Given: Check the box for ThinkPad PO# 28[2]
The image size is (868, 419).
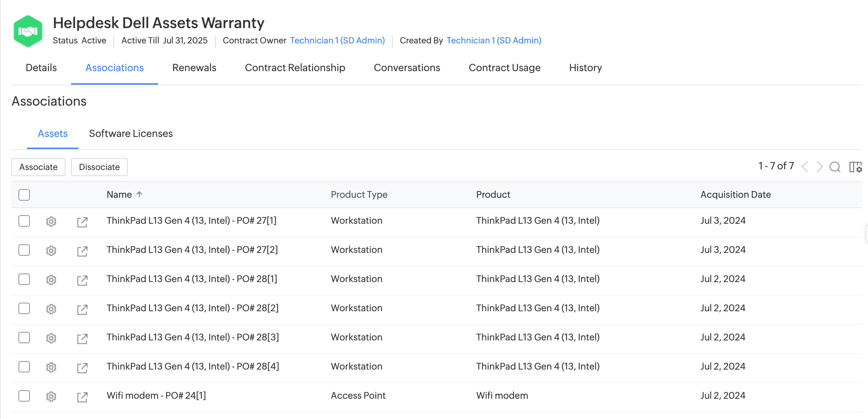Looking at the screenshot, I should click(24, 308).
